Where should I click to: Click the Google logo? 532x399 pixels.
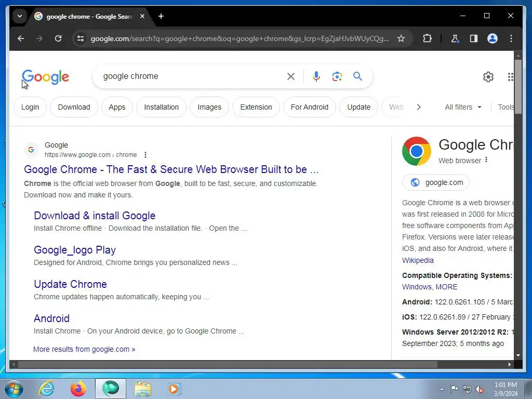pos(46,77)
